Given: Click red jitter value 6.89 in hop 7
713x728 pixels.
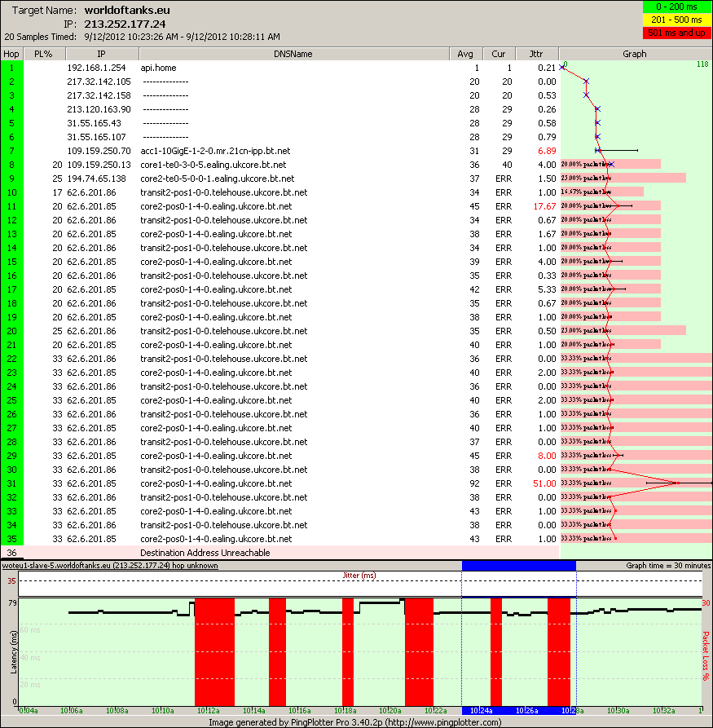Looking at the screenshot, I should tap(547, 151).
